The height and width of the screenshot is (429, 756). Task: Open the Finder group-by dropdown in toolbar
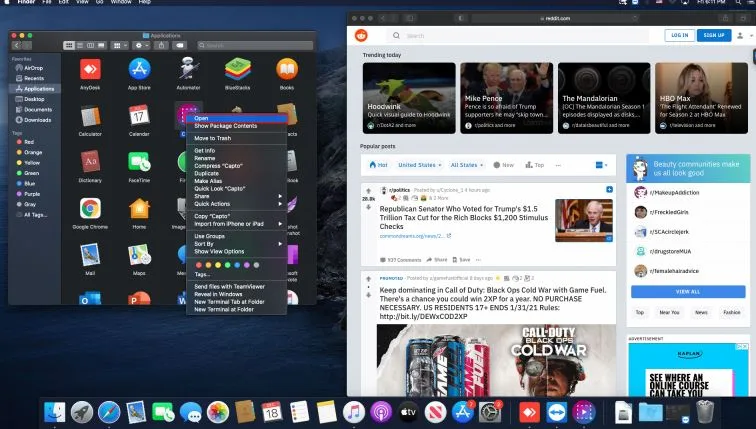(119, 45)
